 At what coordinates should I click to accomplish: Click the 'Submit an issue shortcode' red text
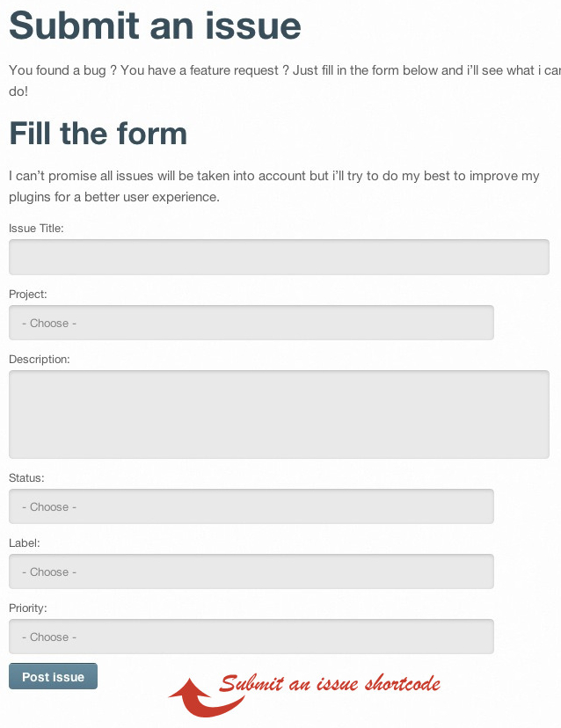click(x=332, y=682)
